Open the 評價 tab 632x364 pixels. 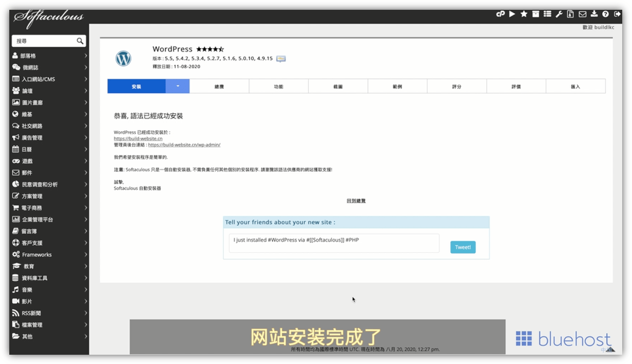pyautogui.click(x=516, y=86)
